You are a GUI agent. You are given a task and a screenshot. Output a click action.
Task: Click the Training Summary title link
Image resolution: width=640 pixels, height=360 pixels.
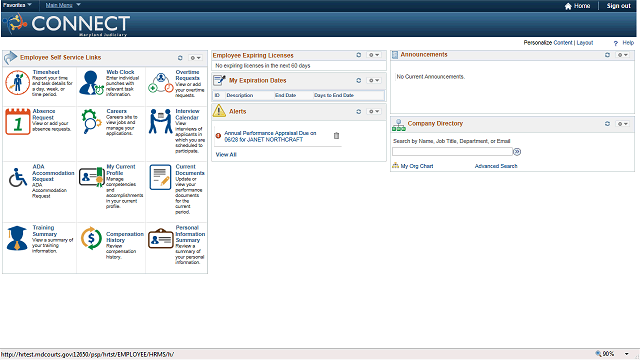coord(44,231)
